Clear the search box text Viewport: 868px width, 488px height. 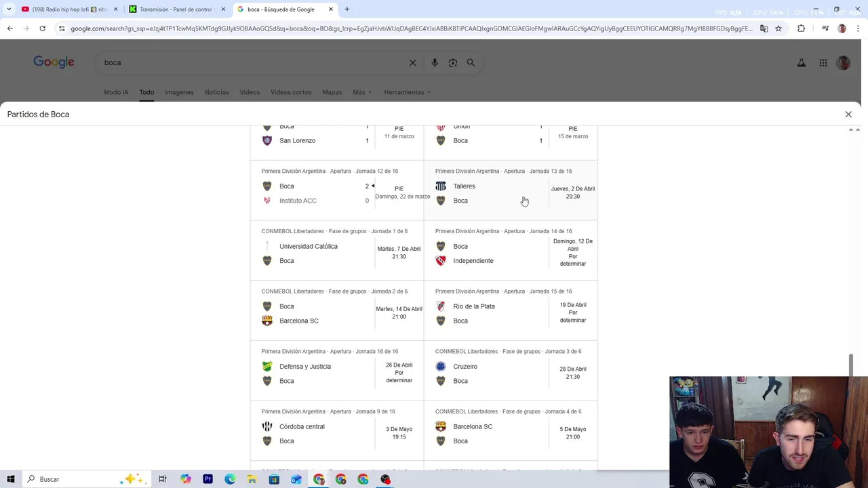[x=412, y=62]
